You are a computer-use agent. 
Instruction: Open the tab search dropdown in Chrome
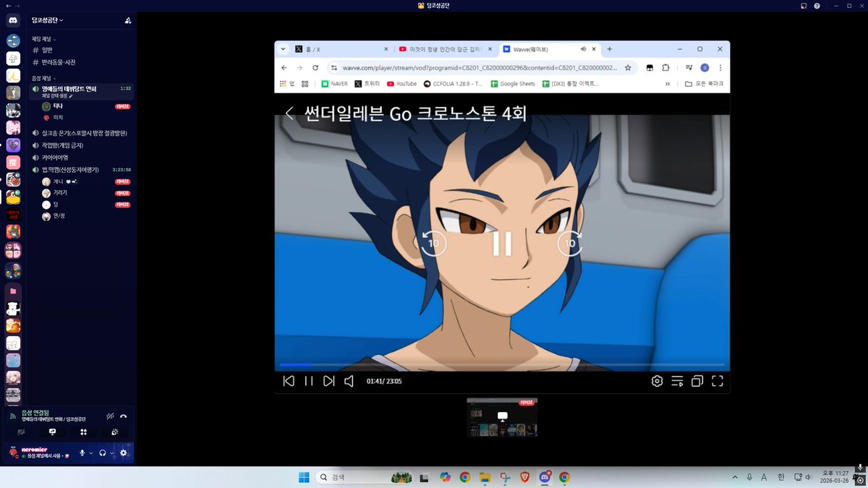pyautogui.click(x=283, y=49)
